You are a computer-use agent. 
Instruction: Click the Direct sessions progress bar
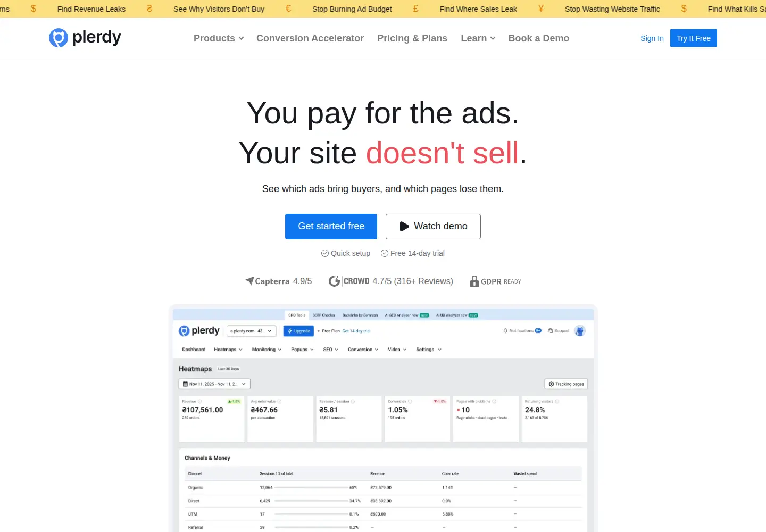pos(311,501)
